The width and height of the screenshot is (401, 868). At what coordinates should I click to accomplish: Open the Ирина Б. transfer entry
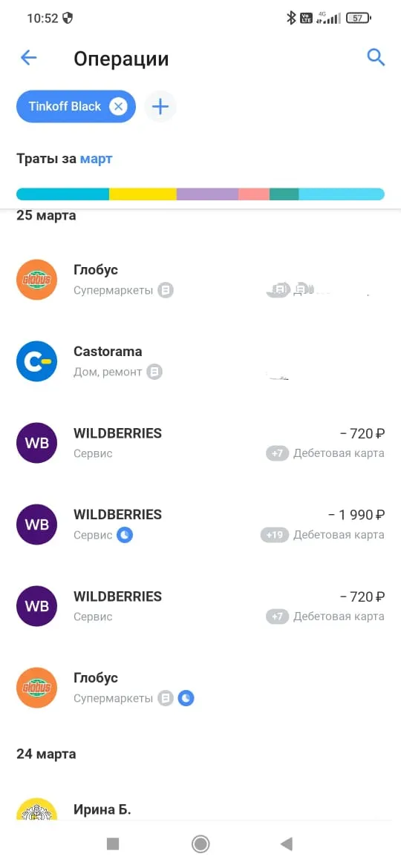[200, 809]
